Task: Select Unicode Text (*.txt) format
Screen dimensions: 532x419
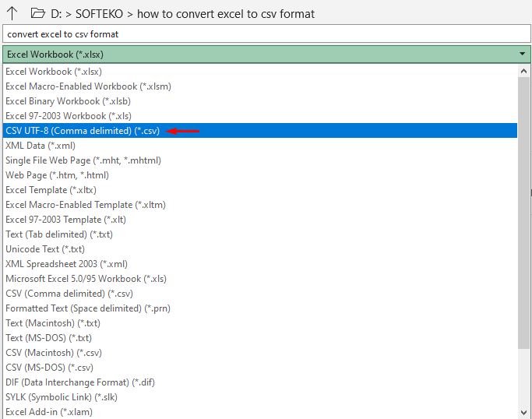Action: click(45, 249)
